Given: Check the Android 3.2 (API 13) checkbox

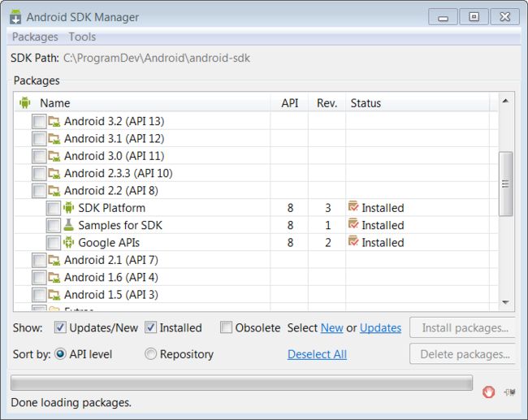Looking at the screenshot, I should 39,121.
